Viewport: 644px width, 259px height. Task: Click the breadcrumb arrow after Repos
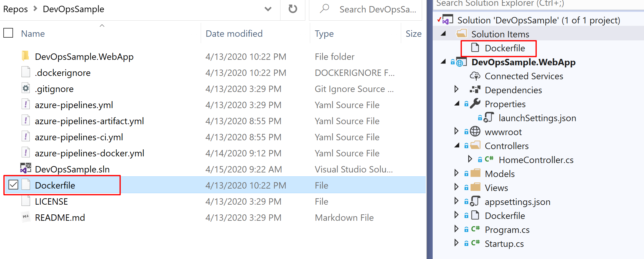pyautogui.click(x=35, y=9)
